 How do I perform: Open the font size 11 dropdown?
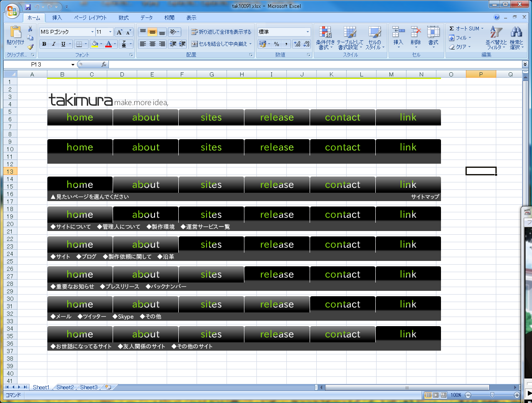[x=110, y=32]
